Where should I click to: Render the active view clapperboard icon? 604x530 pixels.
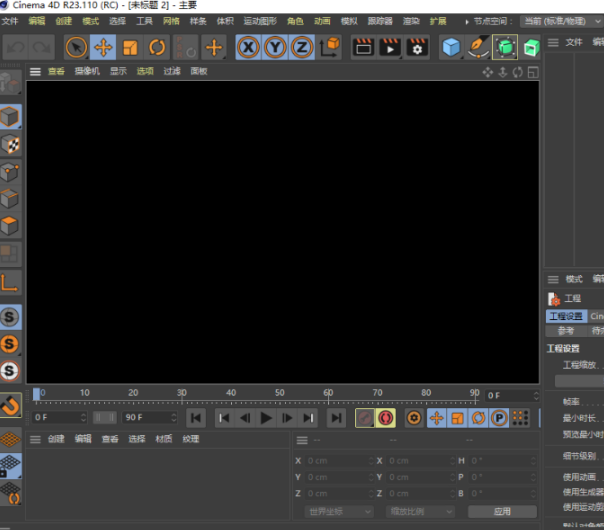tap(363, 47)
